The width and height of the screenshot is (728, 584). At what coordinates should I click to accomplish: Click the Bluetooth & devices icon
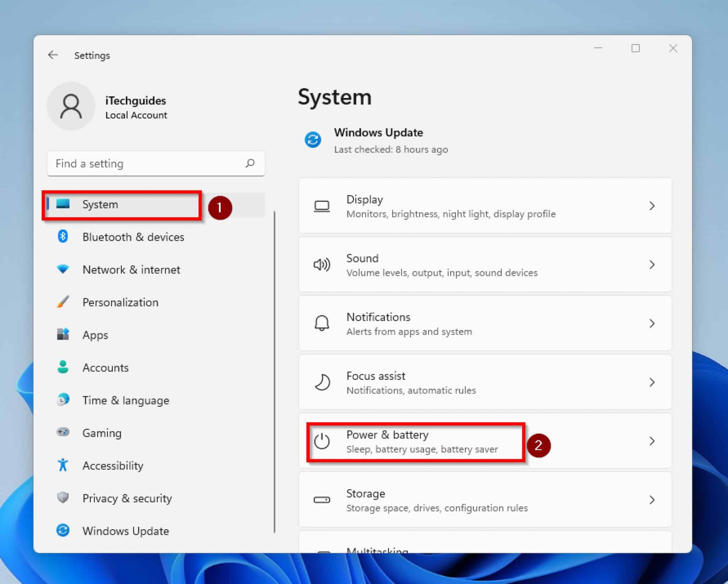pyautogui.click(x=63, y=237)
